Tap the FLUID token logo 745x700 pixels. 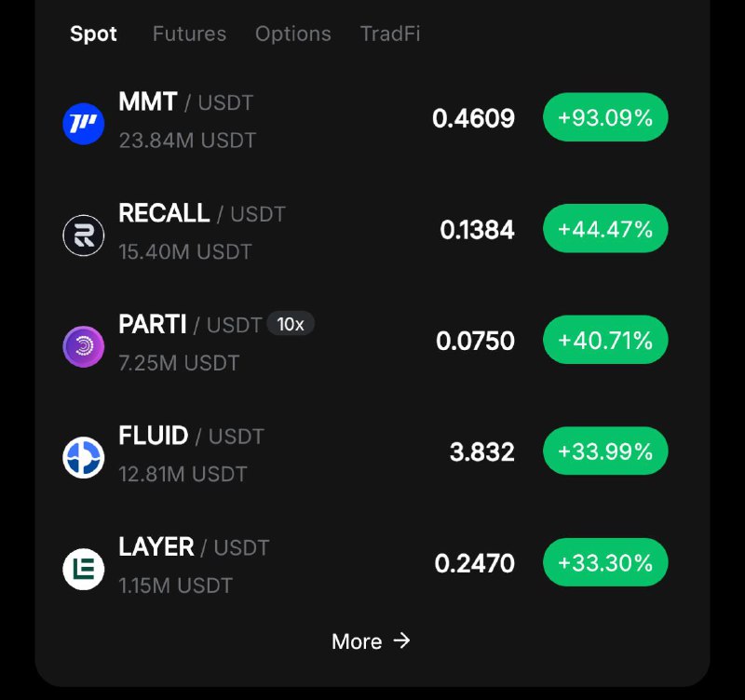(84, 457)
